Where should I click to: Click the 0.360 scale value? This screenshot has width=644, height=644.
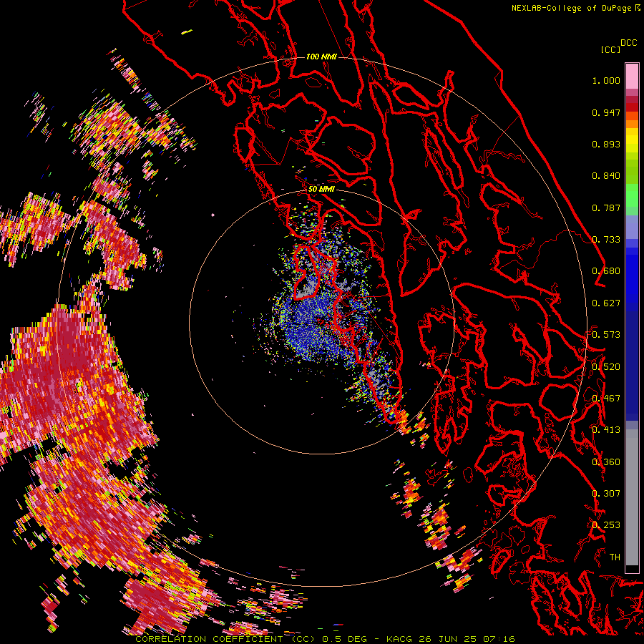(606, 462)
